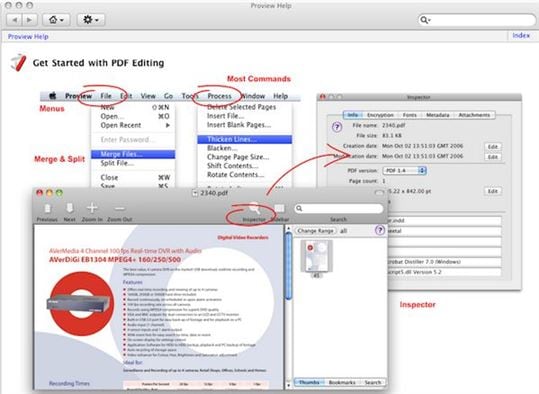
Task: Open the View menu
Action: pyautogui.click(x=148, y=96)
